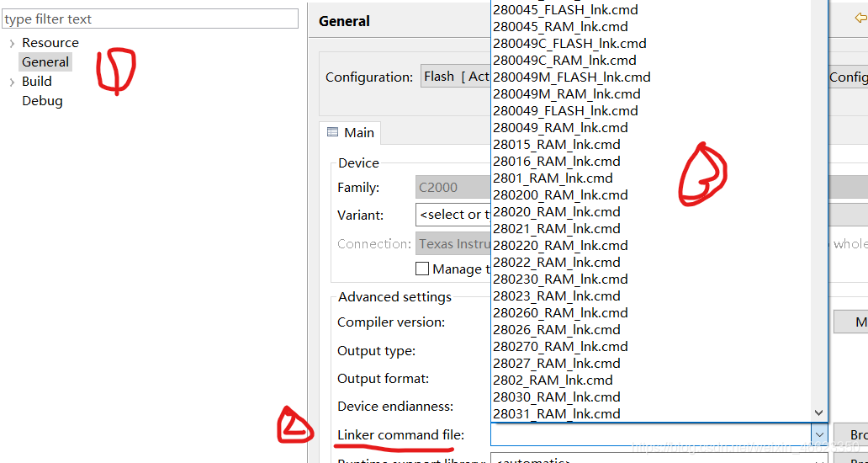The width and height of the screenshot is (868, 463).
Task: Toggle the Manage checkbox under Connection
Action: tap(422, 269)
